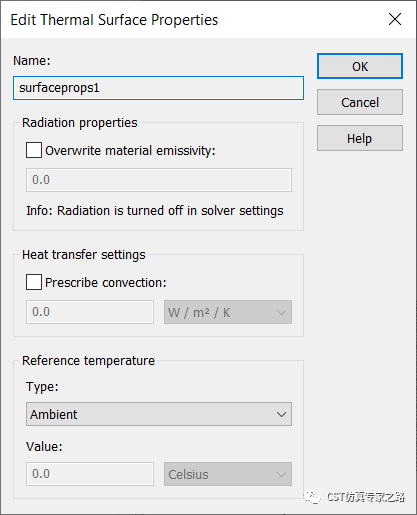Viewport: 417px width, 515px height.
Task: Expand the Celsius temperature unit dropdown
Action: 228,474
